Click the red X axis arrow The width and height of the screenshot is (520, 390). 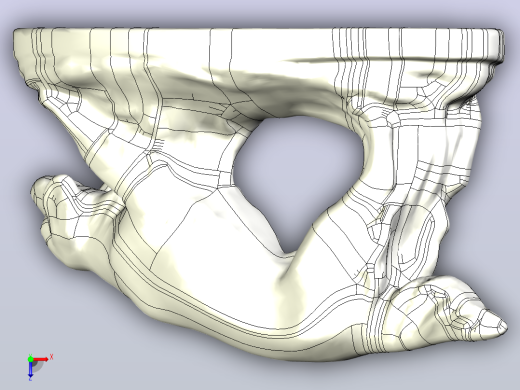coord(41,359)
